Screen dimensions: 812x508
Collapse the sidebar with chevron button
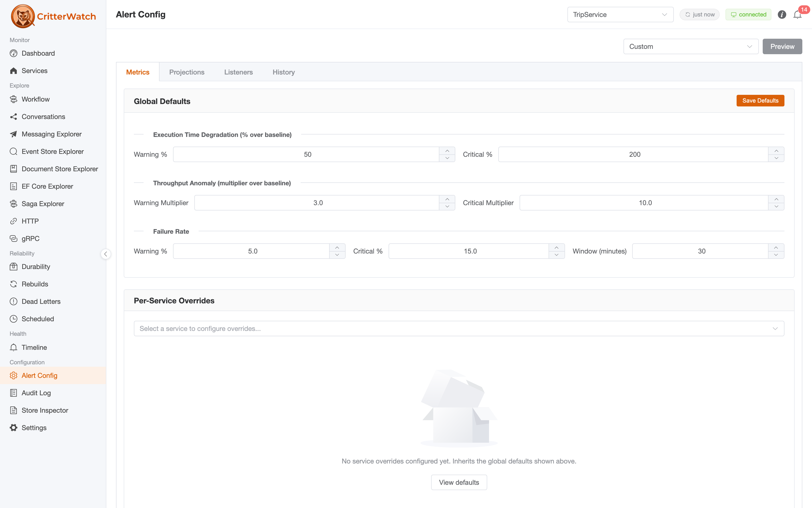click(x=106, y=254)
